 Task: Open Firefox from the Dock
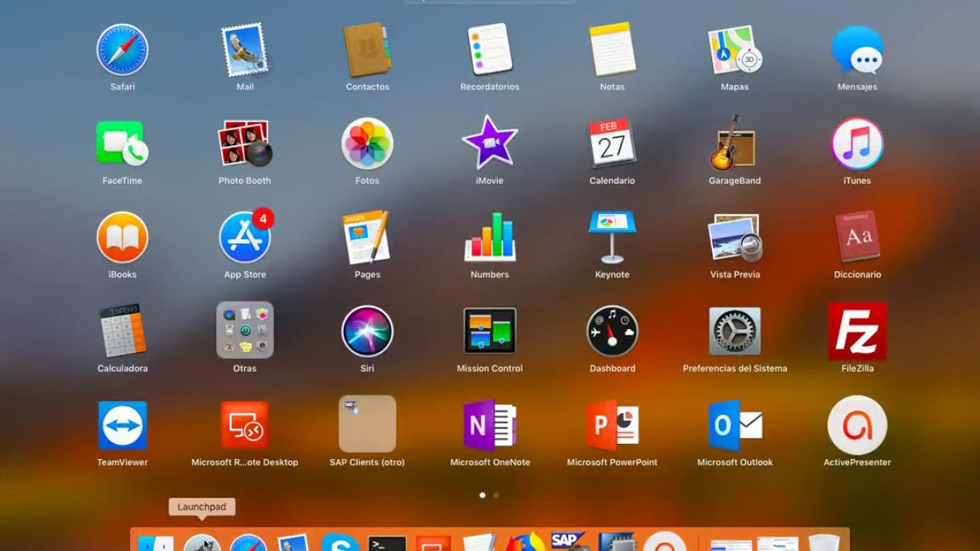click(x=525, y=542)
